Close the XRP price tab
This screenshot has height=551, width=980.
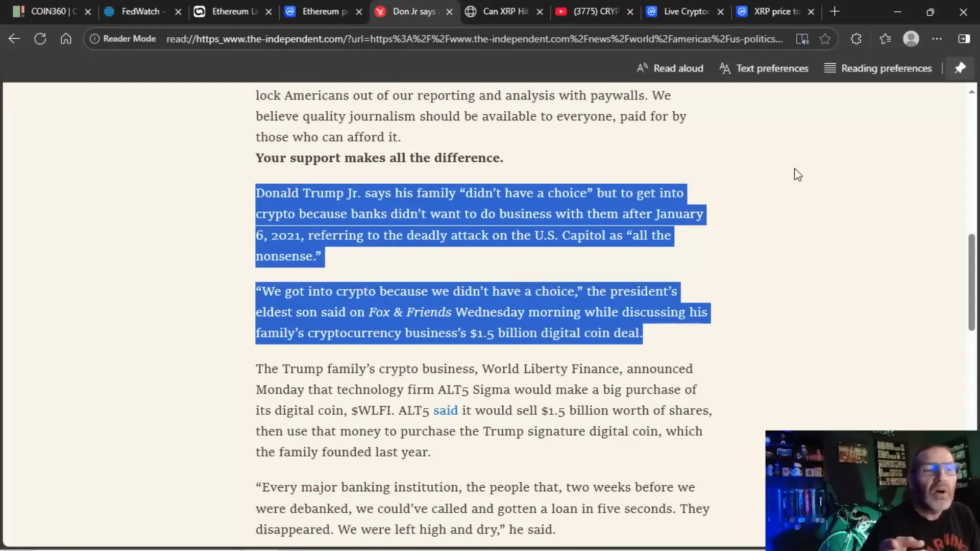811,12
